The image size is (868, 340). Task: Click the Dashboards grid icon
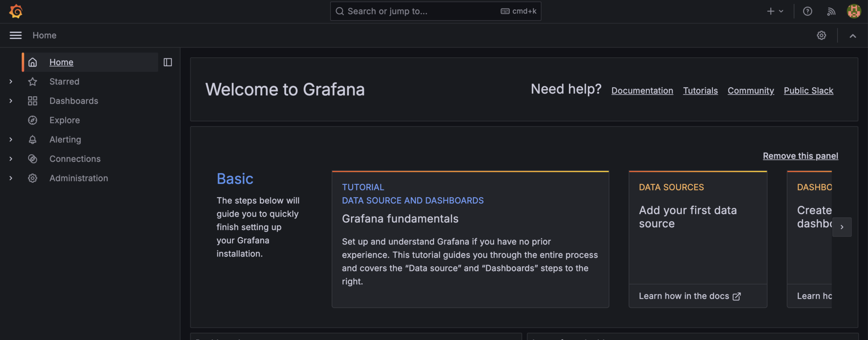tap(33, 101)
